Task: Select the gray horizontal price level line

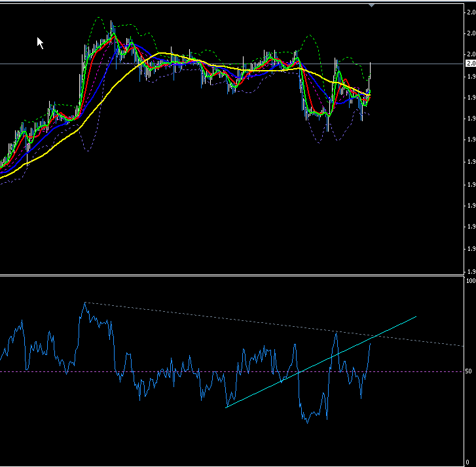Action: point(232,64)
